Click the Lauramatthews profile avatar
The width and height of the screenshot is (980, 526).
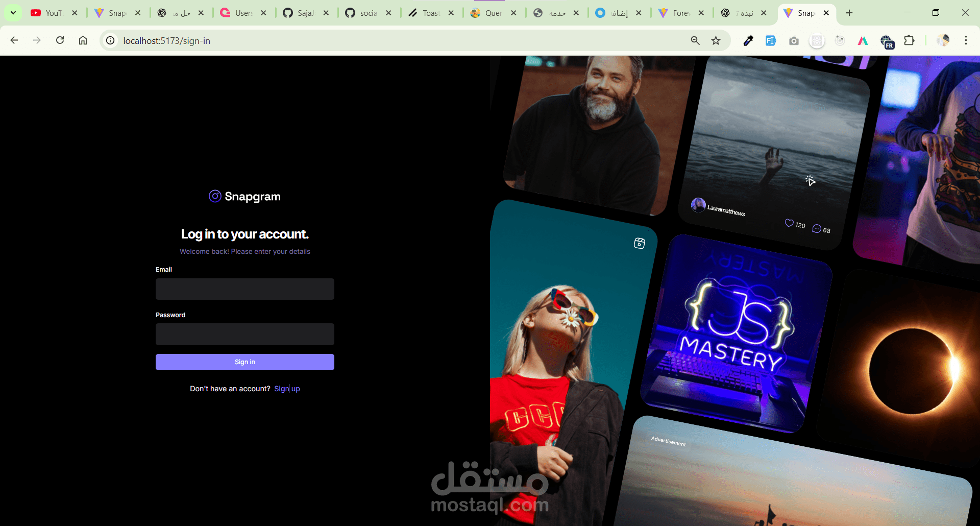click(x=698, y=205)
